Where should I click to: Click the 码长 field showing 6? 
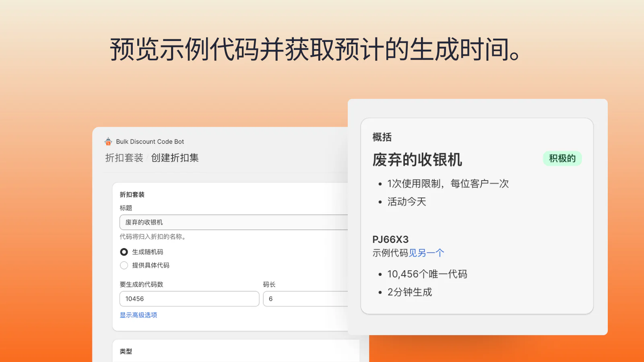(x=305, y=299)
